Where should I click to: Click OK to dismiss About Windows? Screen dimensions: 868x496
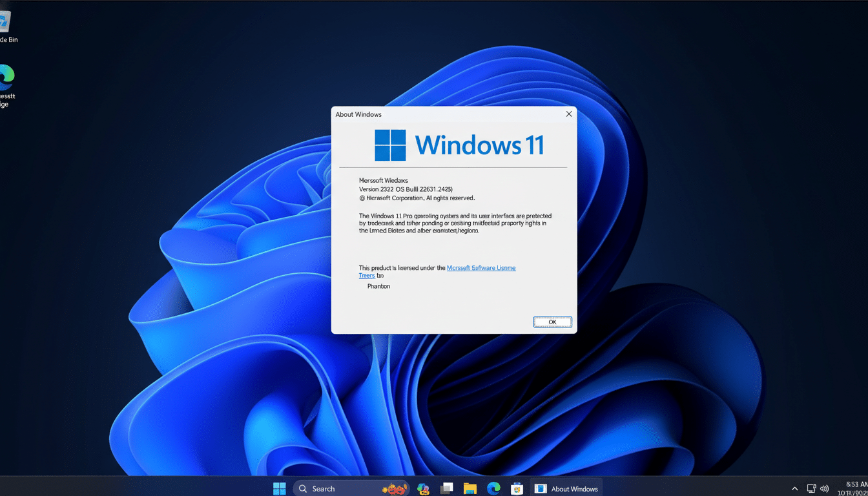point(552,322)
